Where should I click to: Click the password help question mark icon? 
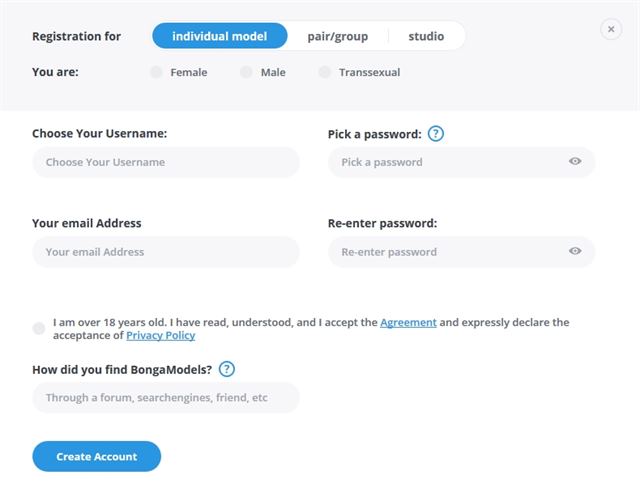[x=436, y=133]
